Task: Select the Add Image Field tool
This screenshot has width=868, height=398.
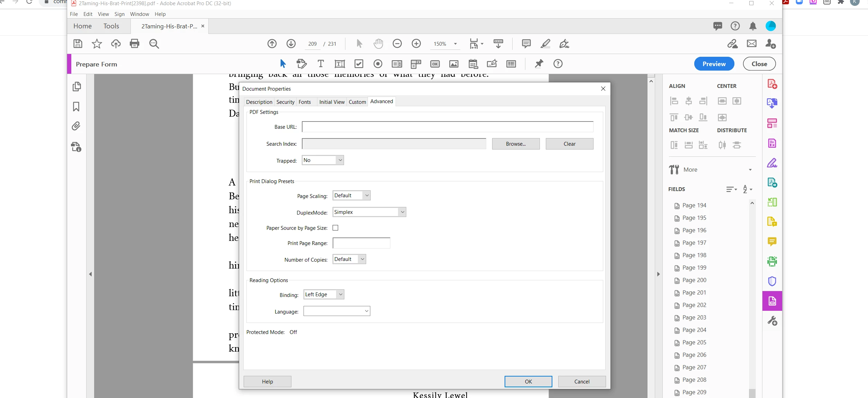Action: pyautogui.click(x=454, y=64)
